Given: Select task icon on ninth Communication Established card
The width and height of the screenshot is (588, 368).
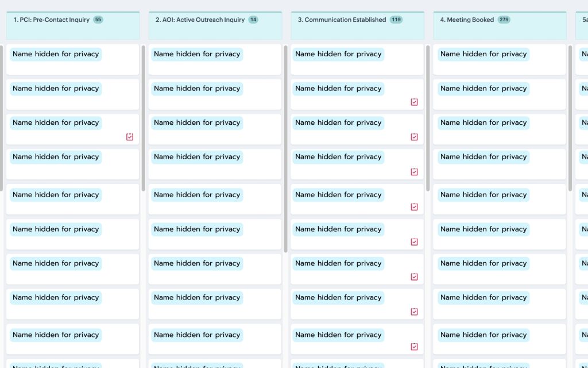Looking at the screenshot, I should [x=414, y=347].
